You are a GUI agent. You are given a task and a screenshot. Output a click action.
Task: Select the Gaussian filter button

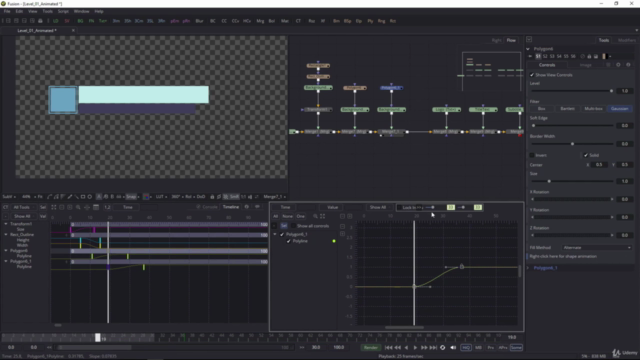pos(620,109)
